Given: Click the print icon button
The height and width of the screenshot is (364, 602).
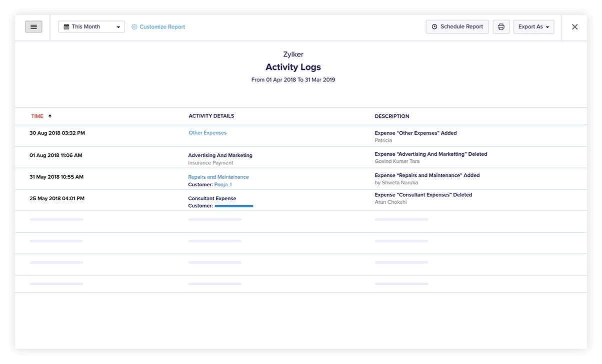Looking at the screenshot, I should pyautogui.click(x=501, y=27).
